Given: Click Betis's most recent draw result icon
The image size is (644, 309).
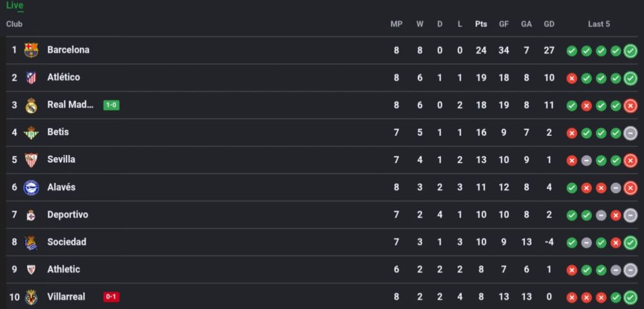Looking at the screenshot, I should coord(630,133).
